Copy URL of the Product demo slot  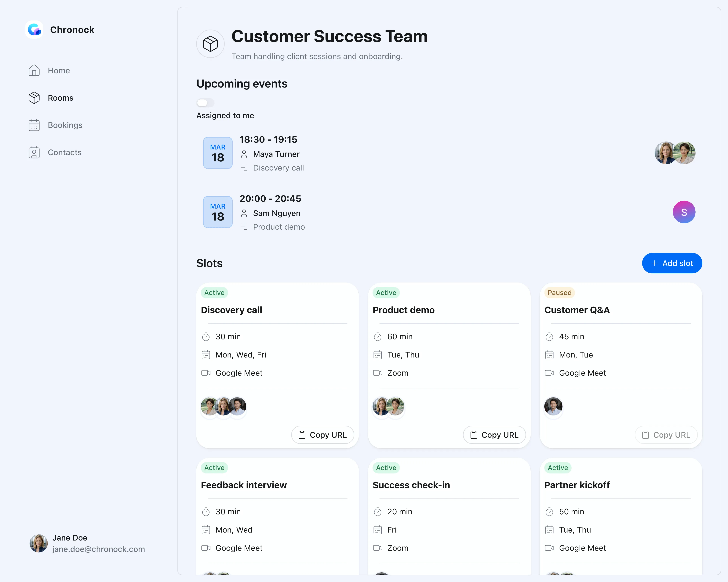494,435
